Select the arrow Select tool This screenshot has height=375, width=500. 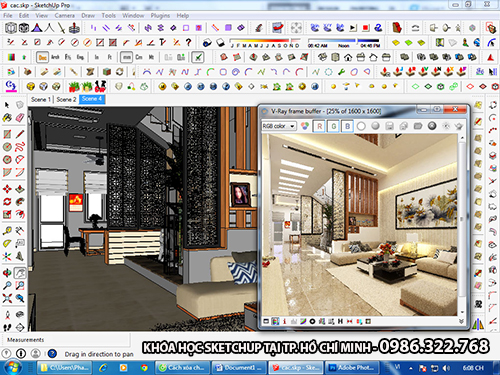pyautogui.click(x=7, y=105)
